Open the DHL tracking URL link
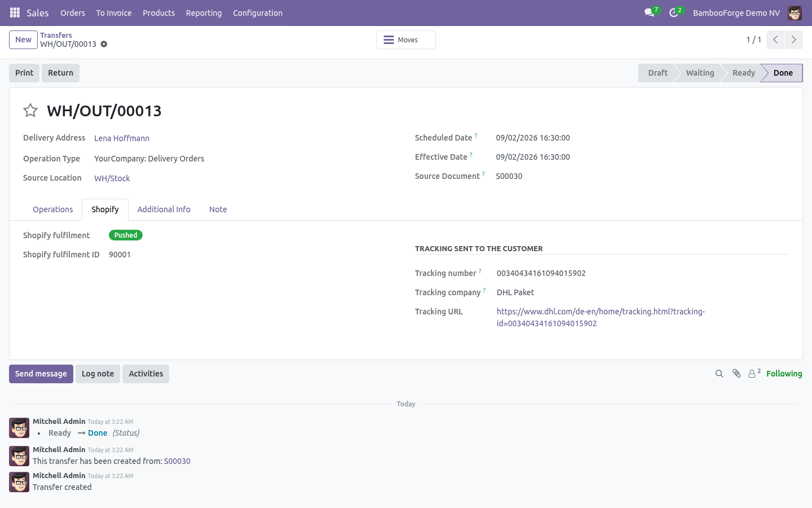The width and height of the screenshot is (812, 508). (601, 317)
